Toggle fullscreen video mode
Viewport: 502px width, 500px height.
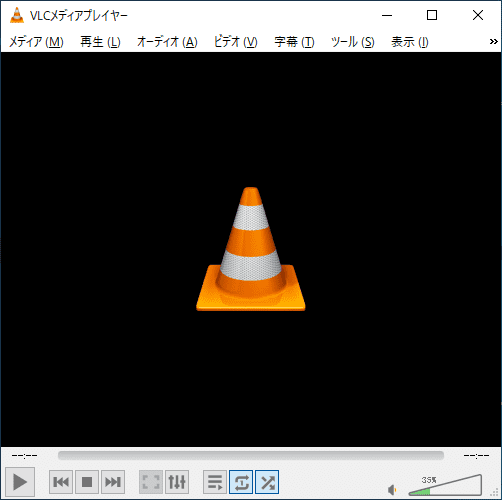click(x=151, y=482)
